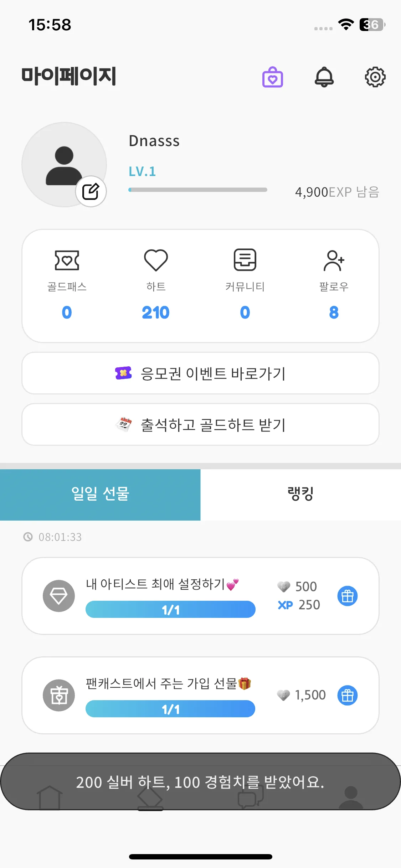401x868 pixels.
Task: Tap the LV.1 experience progress bar
Action: click(198, 190)
